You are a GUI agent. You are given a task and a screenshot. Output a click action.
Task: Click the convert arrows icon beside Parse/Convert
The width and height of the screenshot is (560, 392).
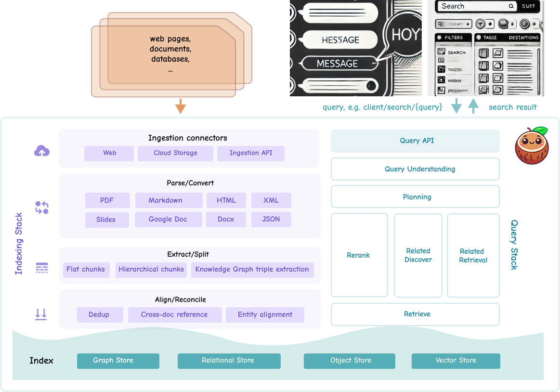(x=42, y=208)
